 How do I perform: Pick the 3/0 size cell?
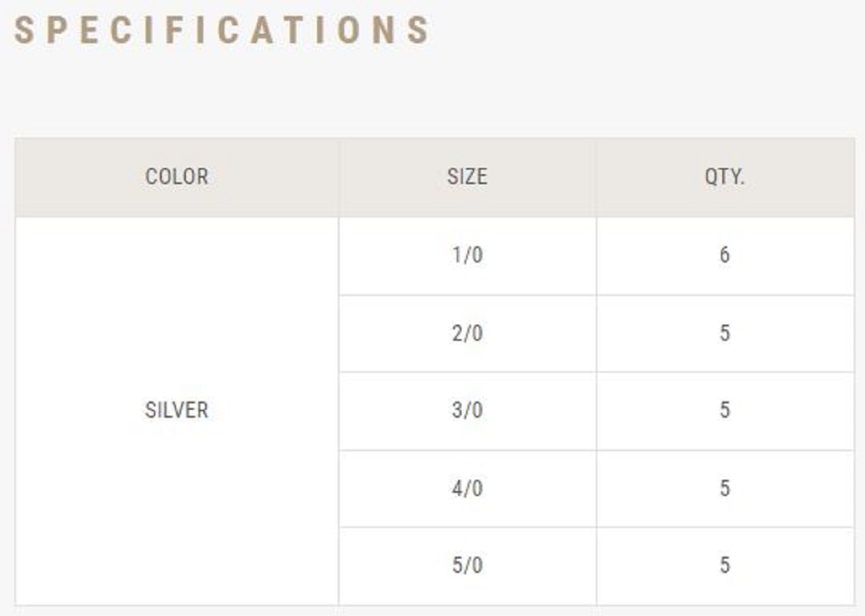(x=467, y=410)
